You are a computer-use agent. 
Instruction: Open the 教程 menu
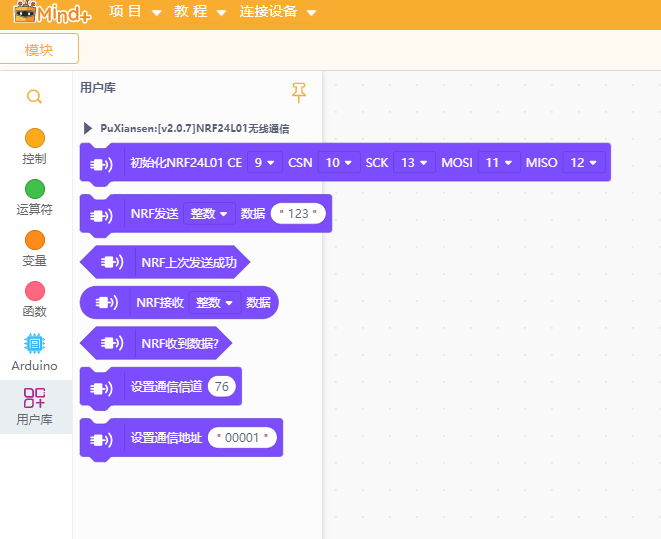tap(200, 11)
